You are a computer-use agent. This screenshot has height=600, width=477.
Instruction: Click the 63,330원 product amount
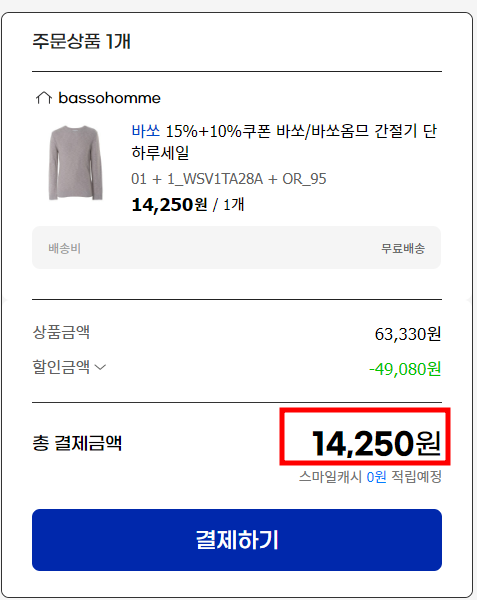tap(408, 334)
